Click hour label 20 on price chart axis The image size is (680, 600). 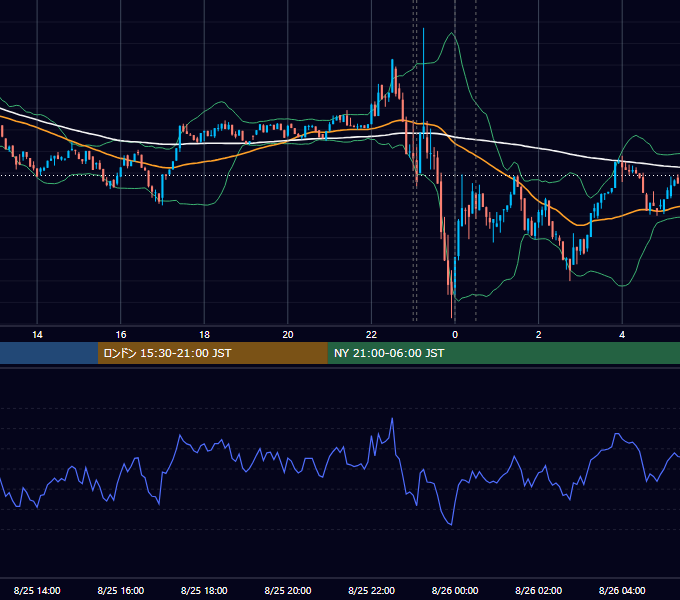tap(288, 335)
